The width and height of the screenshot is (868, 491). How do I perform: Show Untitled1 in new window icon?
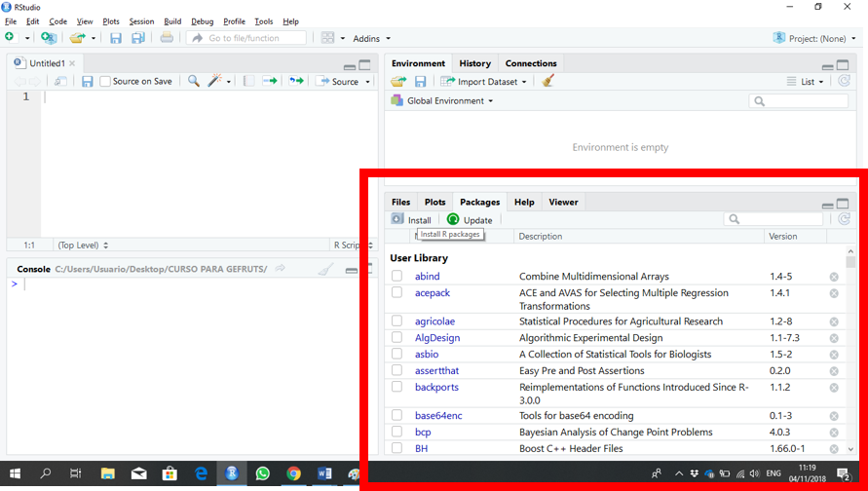point(60,82)
